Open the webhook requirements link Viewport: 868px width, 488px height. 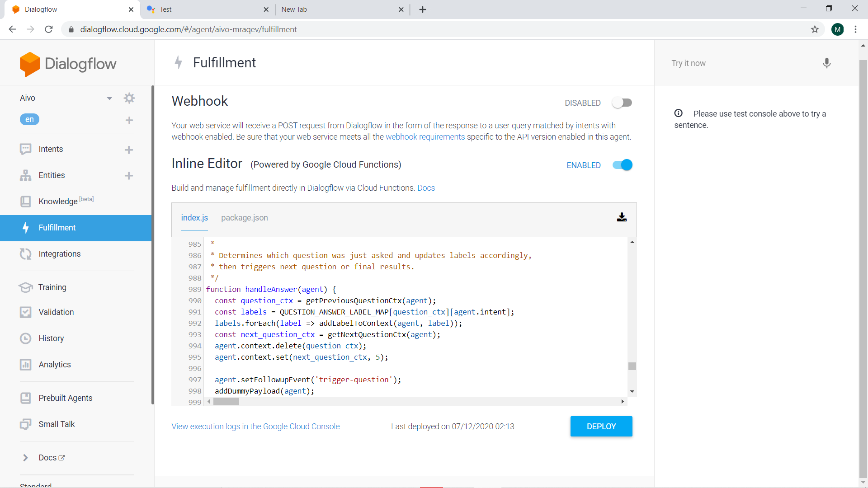pyautogui.click(x=425, y=137)
